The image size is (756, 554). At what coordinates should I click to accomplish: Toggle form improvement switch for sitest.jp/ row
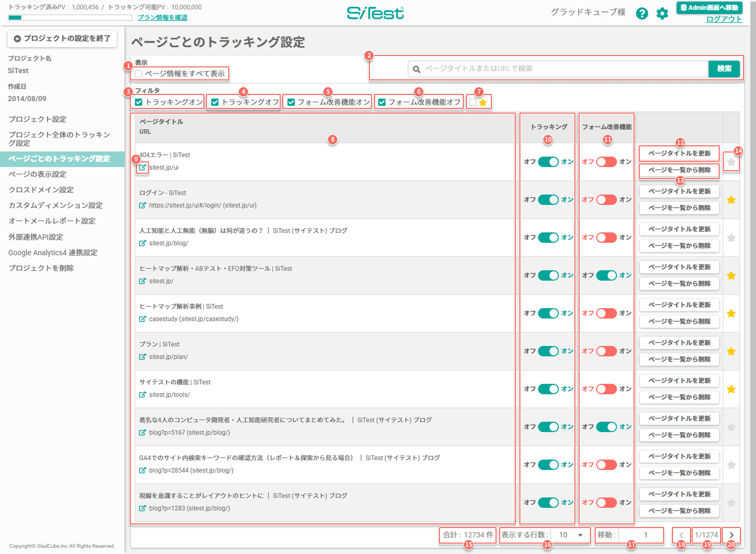point(607,275)
